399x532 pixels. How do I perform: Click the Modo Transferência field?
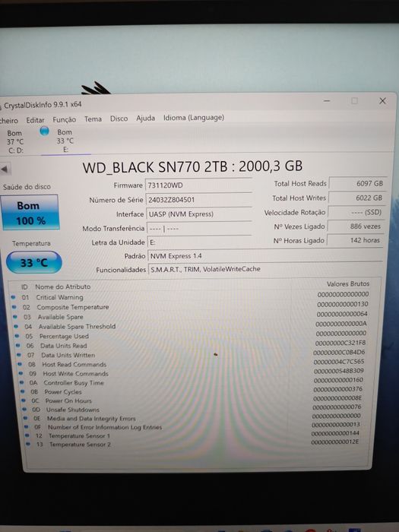click(x=199, y=228)
